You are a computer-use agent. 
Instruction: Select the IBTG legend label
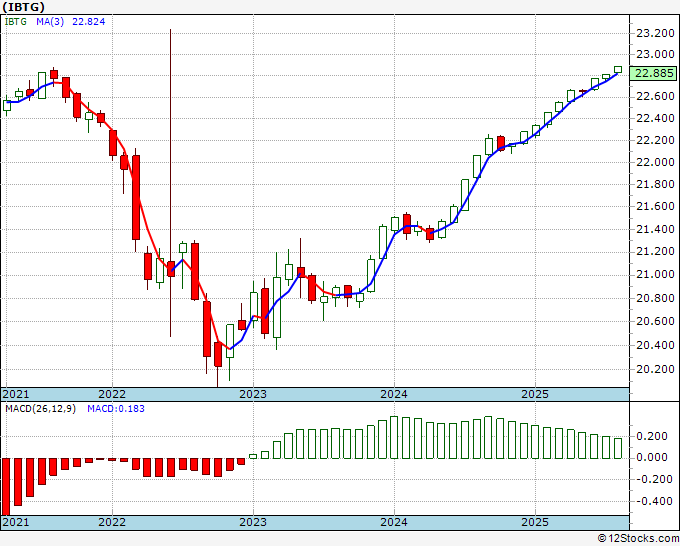16,22
